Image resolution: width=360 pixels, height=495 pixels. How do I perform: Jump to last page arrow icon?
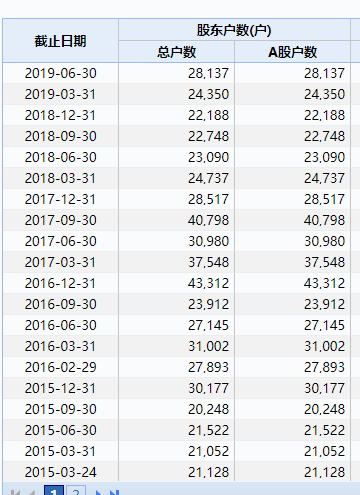coord(114,492)
